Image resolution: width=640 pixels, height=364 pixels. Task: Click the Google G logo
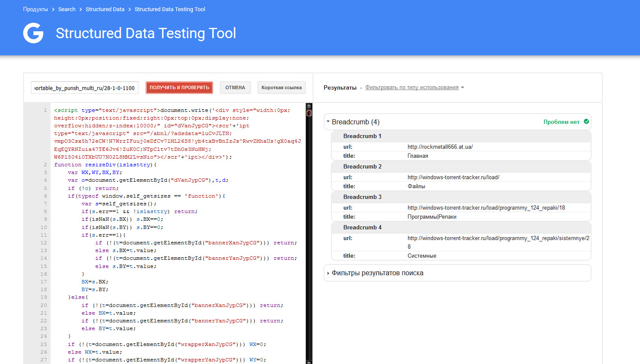[x=33, y=33]
